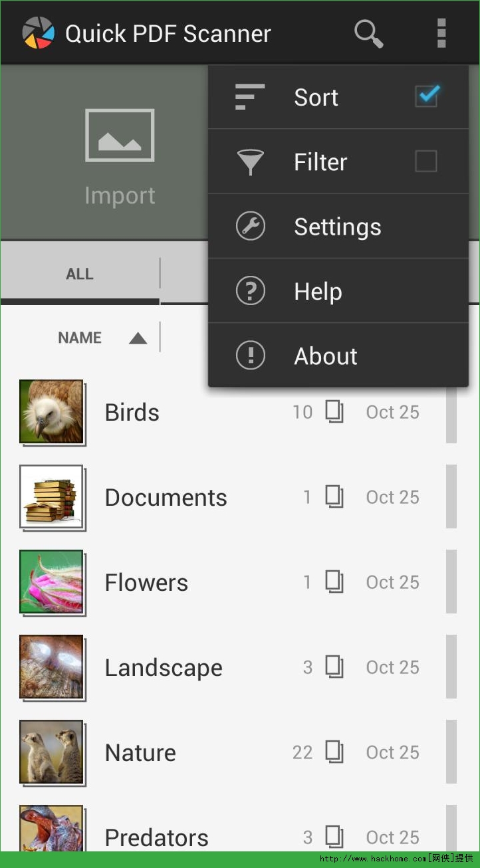The width and height of the screenshot is (480, 868).
Task: Tap the search magnifier icon
Action: [368, 33]
